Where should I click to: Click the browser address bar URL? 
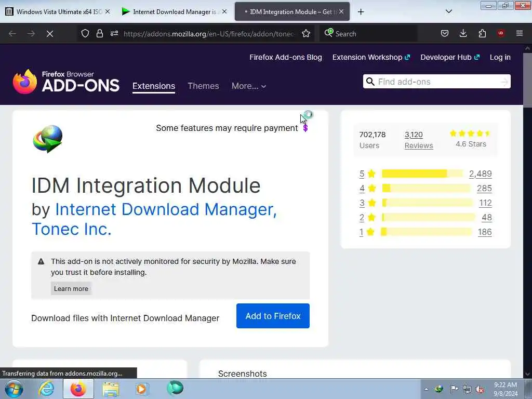209,34
